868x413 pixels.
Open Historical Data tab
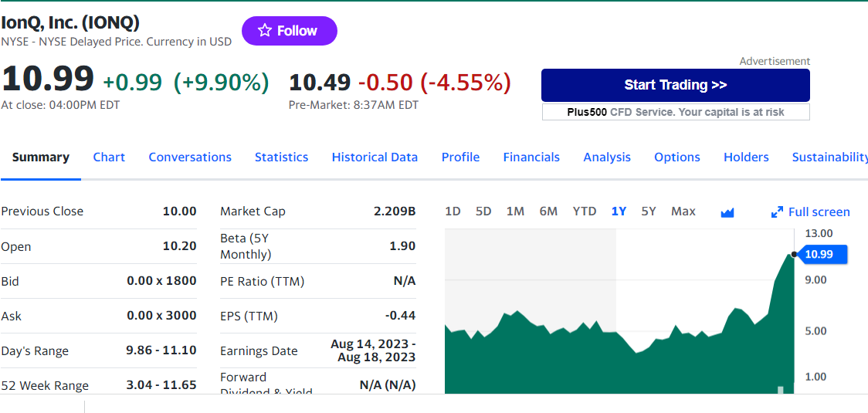tap(375, 157)
